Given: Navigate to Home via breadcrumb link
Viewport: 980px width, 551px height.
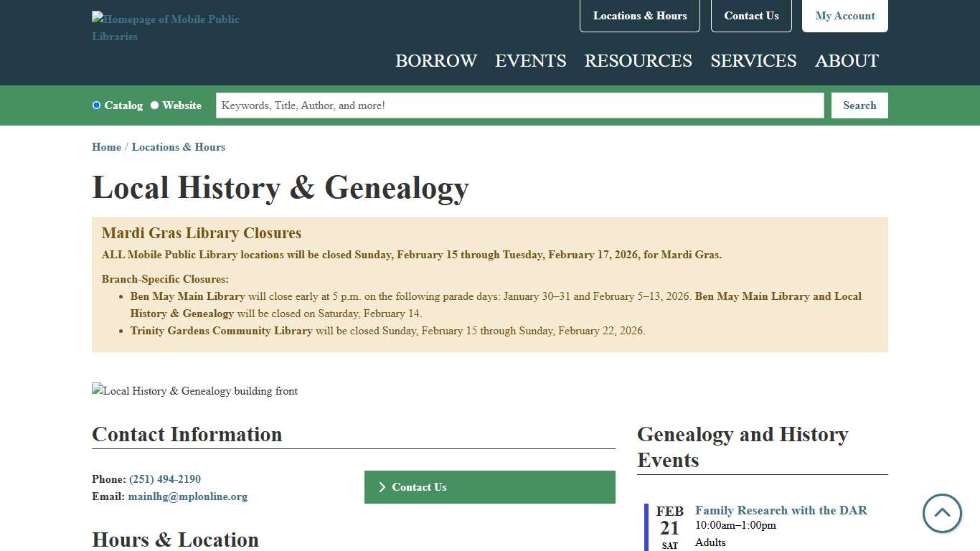Looking at the screenshot, I should (106, 146).
